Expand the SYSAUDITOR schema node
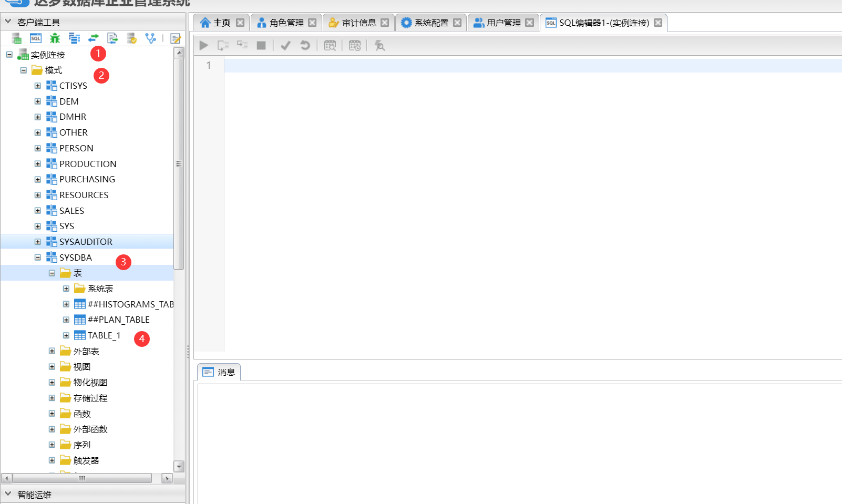842x504 pixels. point(38,242)
